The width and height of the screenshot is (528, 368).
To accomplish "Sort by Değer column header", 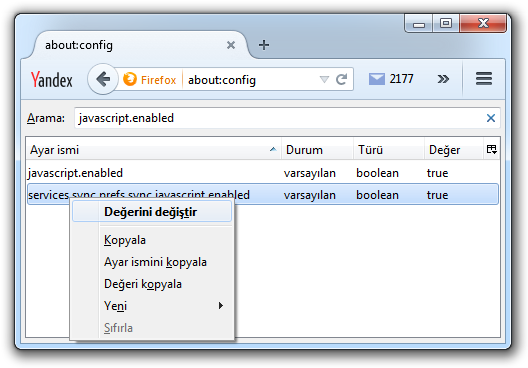I will [x=454, y=149].
